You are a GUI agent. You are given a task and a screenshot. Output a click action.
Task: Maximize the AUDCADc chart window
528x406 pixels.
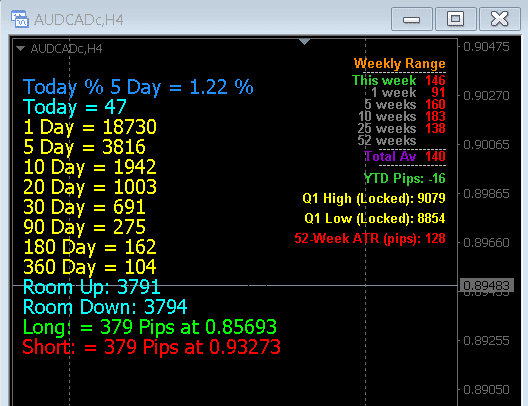[x=456, y=20]
